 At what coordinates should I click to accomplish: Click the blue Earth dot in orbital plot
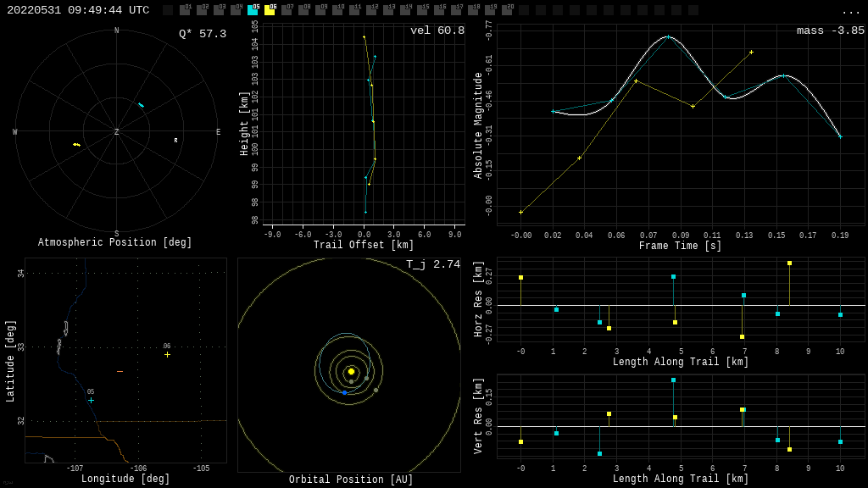point(344,392)
